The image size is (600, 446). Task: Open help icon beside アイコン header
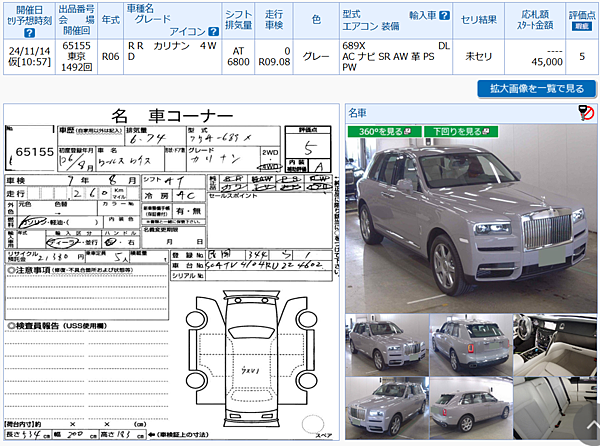point(214,31)
